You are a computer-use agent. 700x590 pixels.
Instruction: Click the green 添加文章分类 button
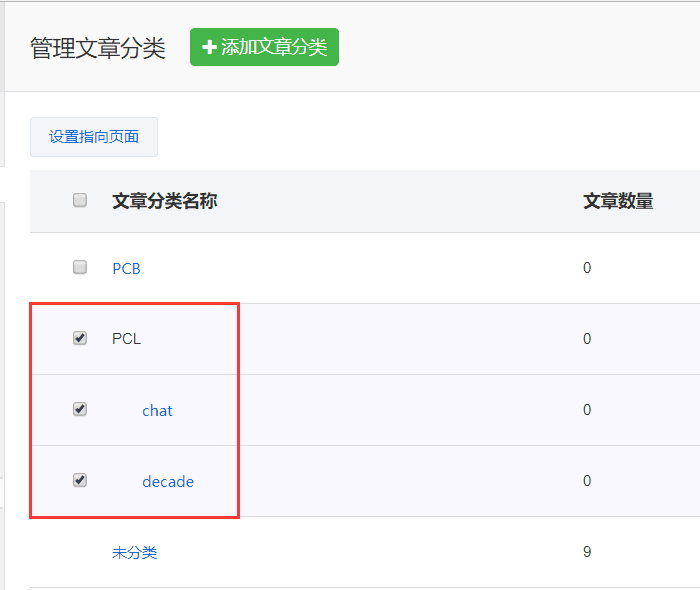[x=264, y=47]
